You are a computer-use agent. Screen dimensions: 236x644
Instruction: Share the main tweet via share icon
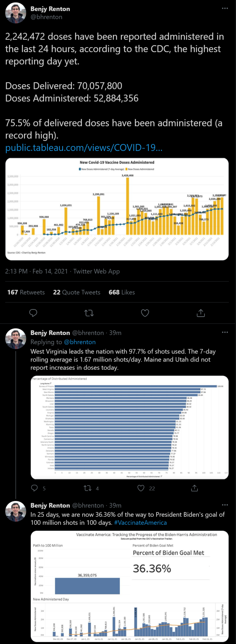(201, 313)
